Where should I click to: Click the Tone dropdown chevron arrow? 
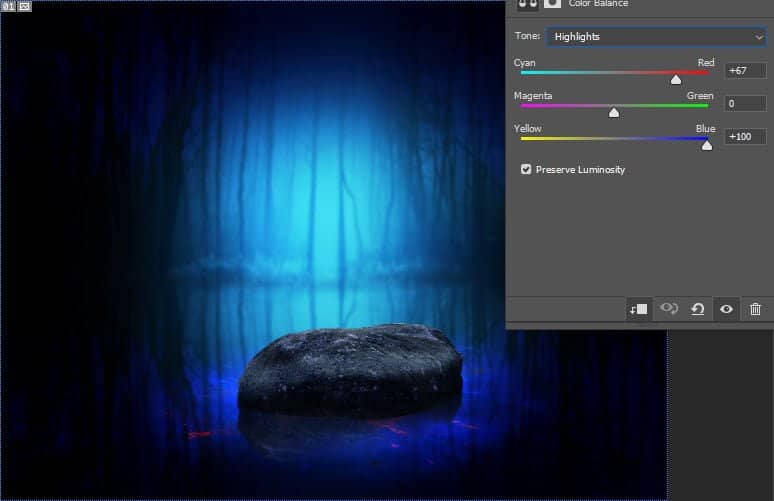tap(759, 37)
